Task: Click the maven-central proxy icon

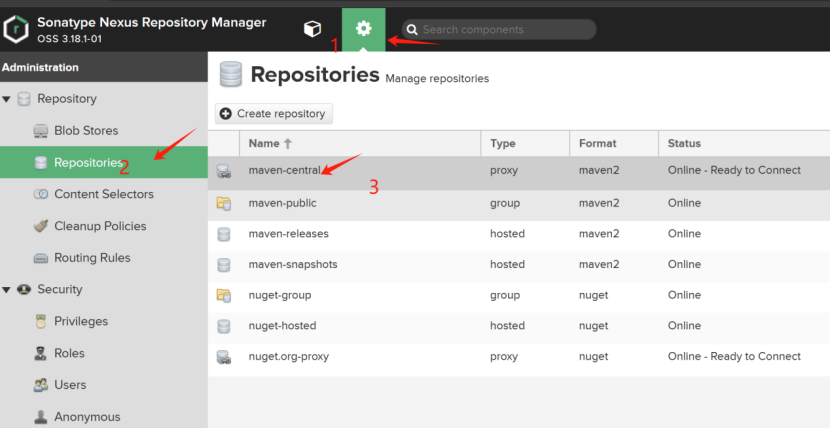Action: [x=224, y=171]
